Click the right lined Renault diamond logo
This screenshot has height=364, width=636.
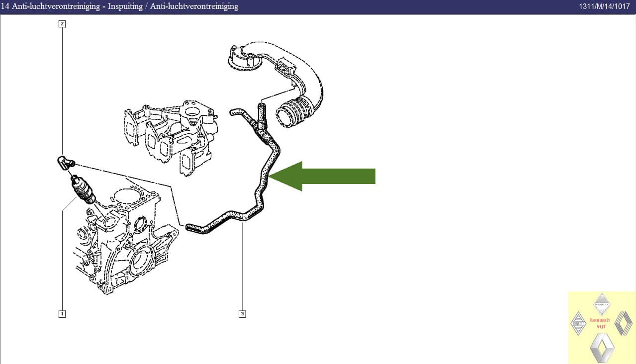pyautogui.click(x=623, y=323)
